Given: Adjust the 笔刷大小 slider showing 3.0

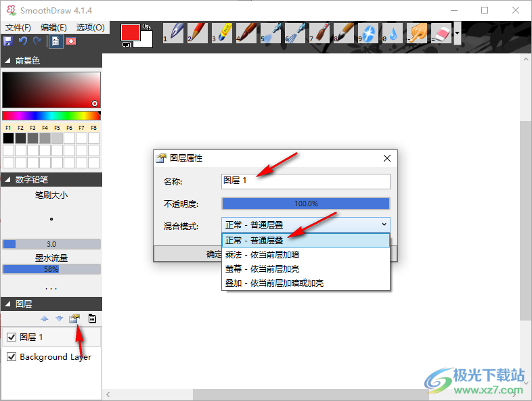Looking at the screenshot, I should [51, 244].
